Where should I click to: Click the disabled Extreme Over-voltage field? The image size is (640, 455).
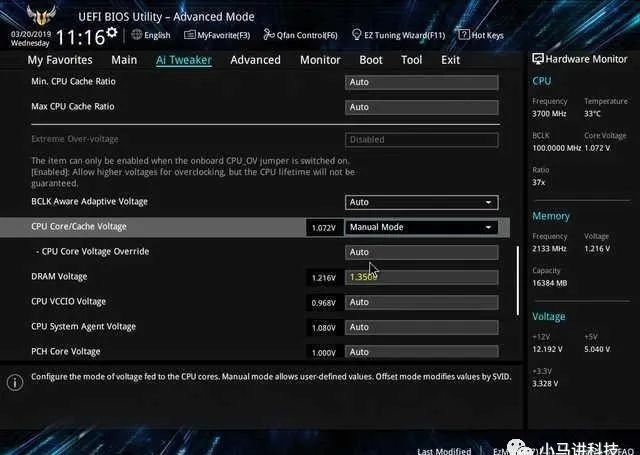(x=422, y=140)
